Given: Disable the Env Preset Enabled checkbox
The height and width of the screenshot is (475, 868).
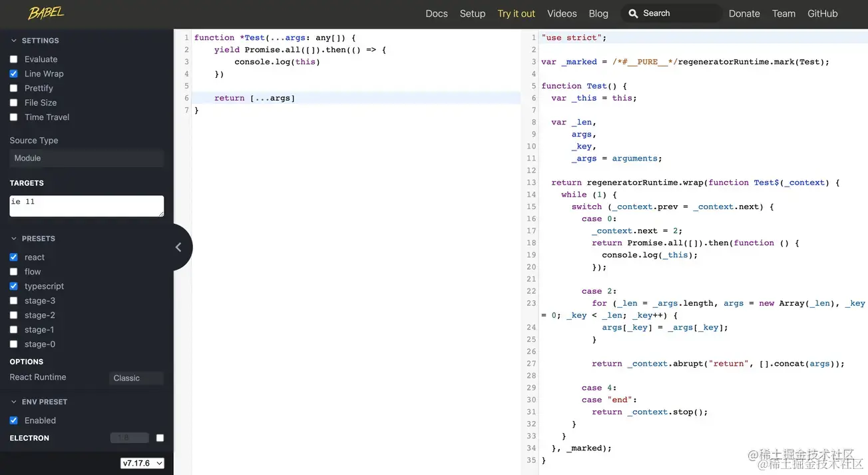Looking at the screenshot, I should pos(13,420).
